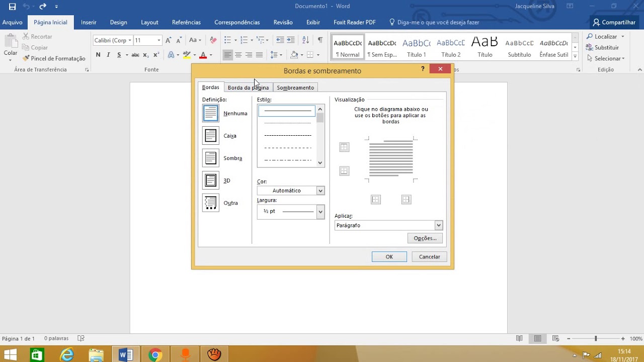The image size is (644, 362).
Task: Toggle show paragraph marks ¶
Action: coord(320,40)
